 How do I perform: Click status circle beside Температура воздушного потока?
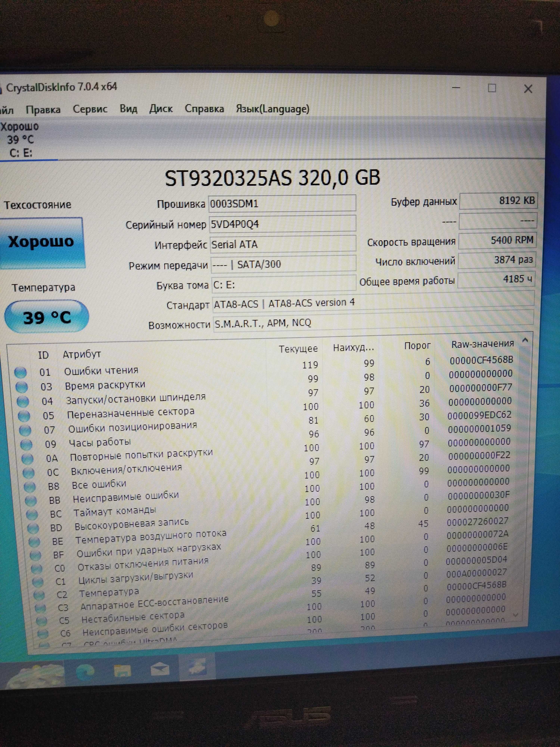34,542
